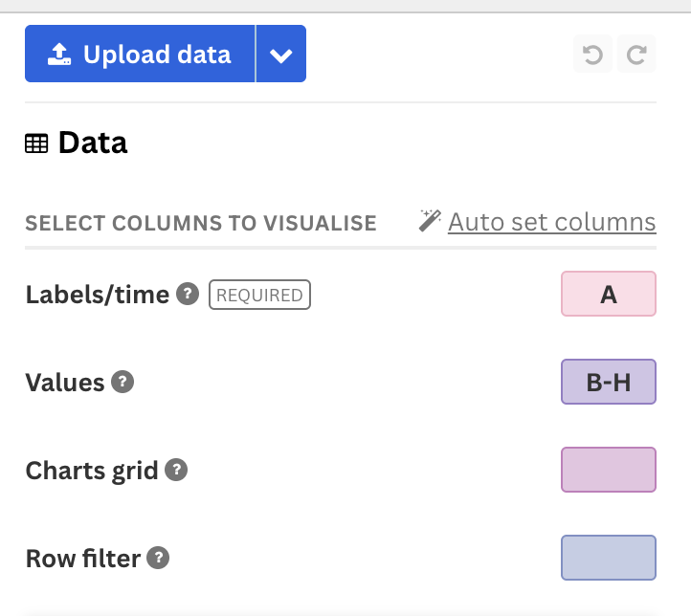Click the Upload data button
The height and width of the screenshot is (616, 691).
click(x=140, y=55)
